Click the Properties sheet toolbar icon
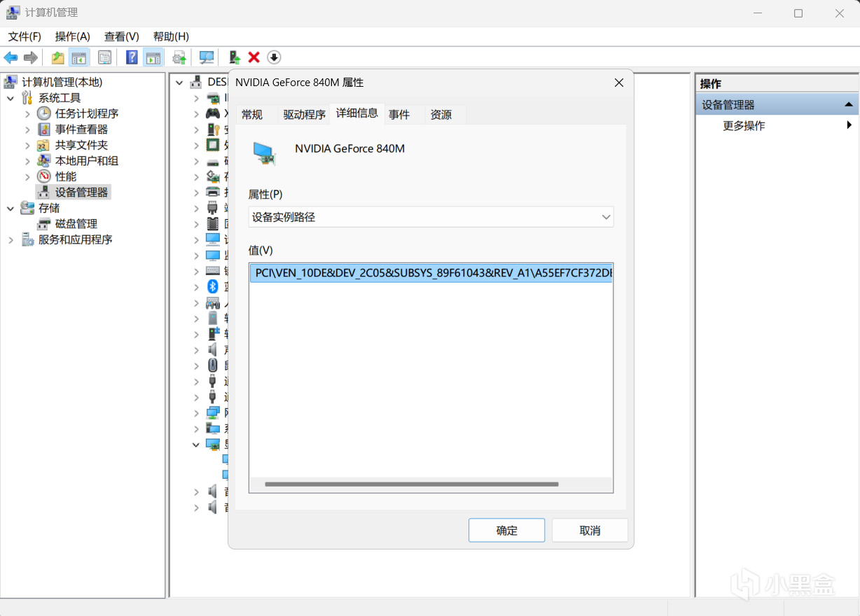Image resolution: width=860 pixels, height=616 pixels. 104,57
